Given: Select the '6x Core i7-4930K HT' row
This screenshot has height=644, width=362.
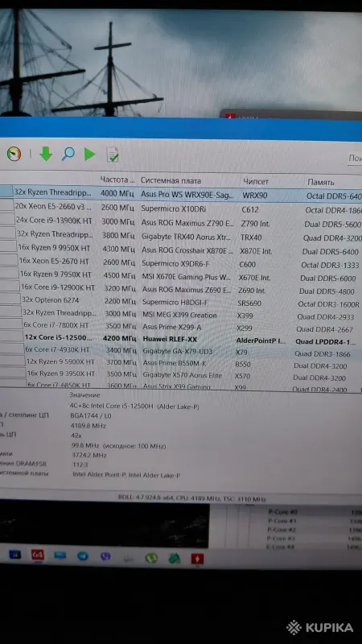Looking at the screenshot, I should click(181, 351).
